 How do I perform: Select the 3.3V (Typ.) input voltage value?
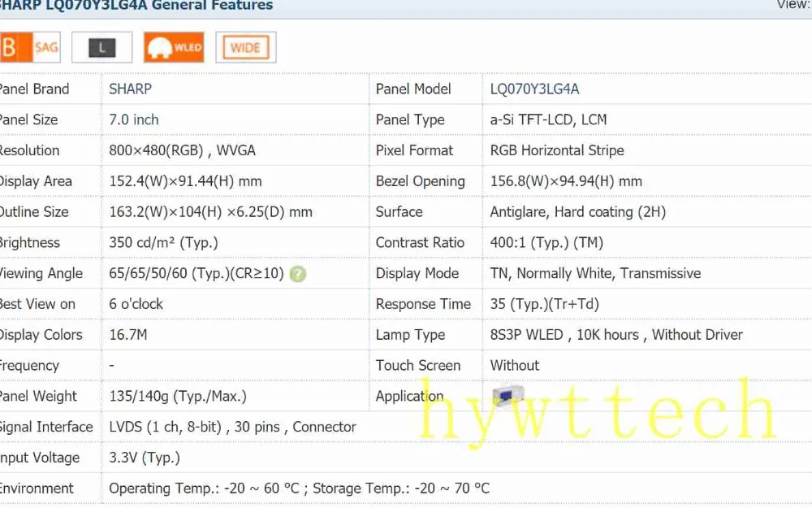(x=145, y=458)
